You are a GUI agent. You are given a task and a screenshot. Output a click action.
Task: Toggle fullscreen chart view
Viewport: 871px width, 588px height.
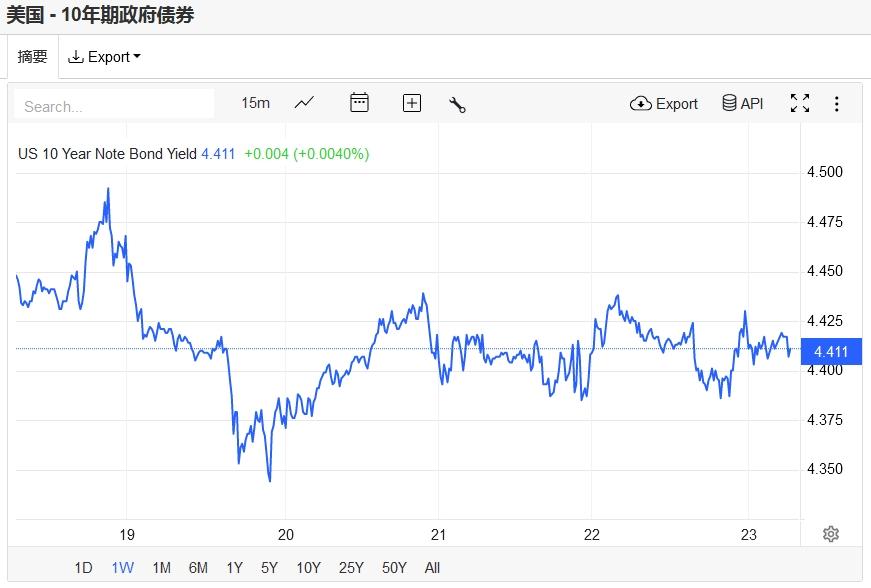[x=799, y=103]
